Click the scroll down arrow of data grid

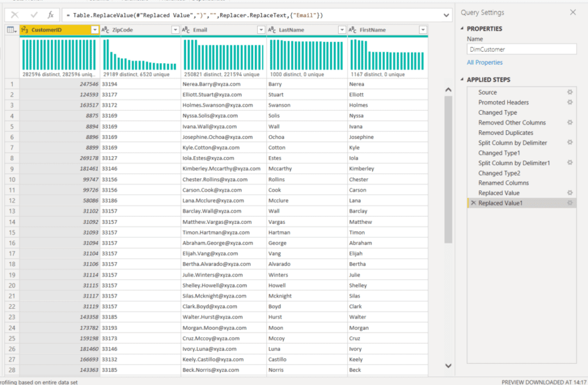click(x=448, y=366)
